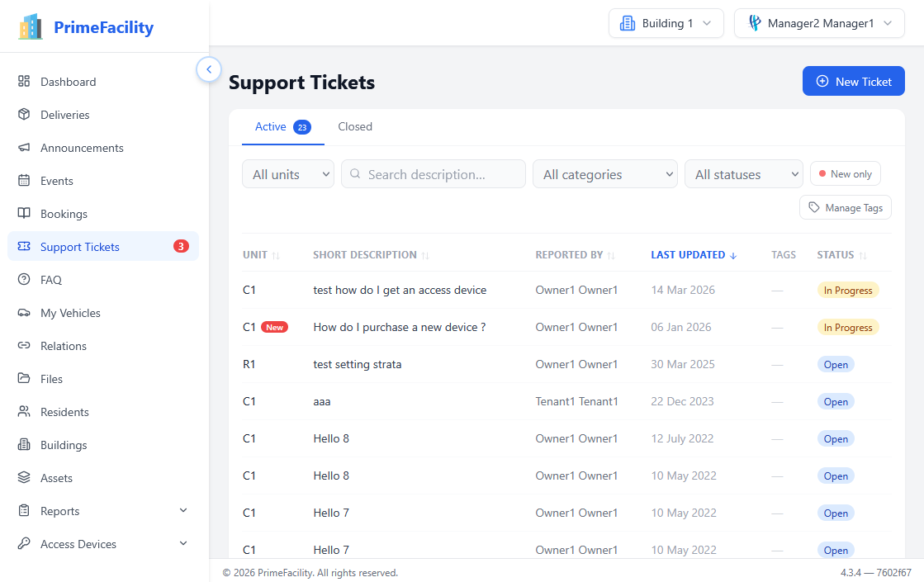The width and height of the screenshot is (924, 582).
Task: Select the Assets sidebar icon
Action: click(x=26, y=477)
